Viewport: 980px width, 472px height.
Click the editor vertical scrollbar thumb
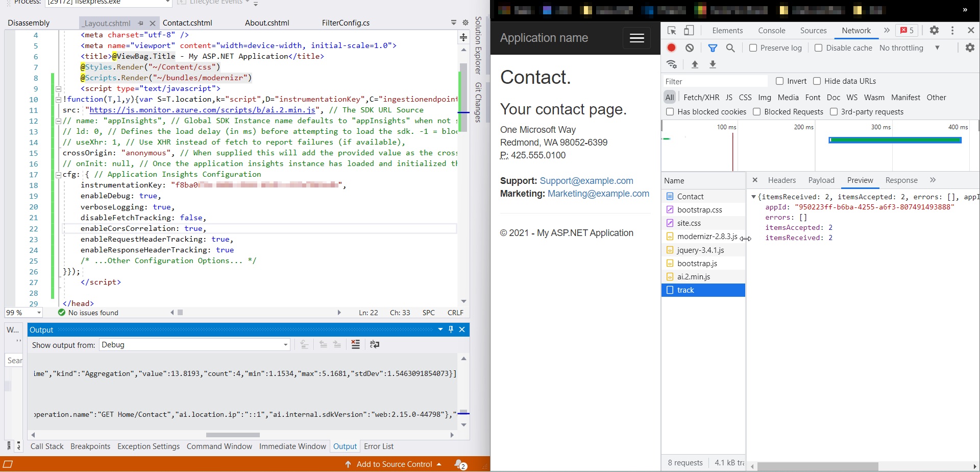(x=463, y=97)
